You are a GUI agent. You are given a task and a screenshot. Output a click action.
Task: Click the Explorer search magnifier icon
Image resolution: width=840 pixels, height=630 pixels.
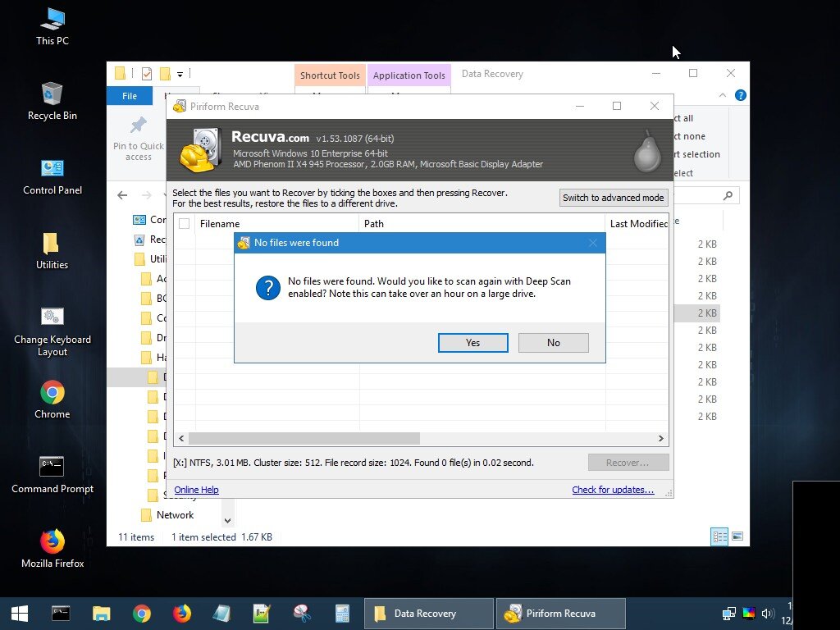tap(728, 195)
